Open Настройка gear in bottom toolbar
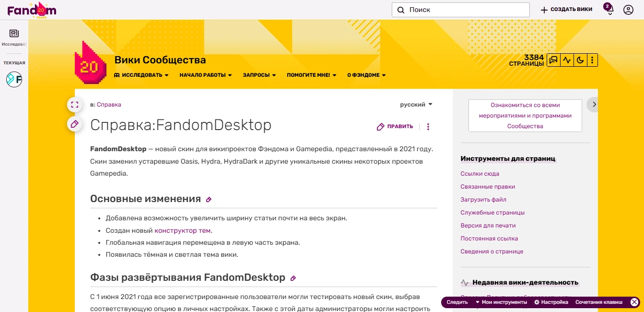Screen dimensions: 644x312 pyautogui.click(x=551, y=302)
